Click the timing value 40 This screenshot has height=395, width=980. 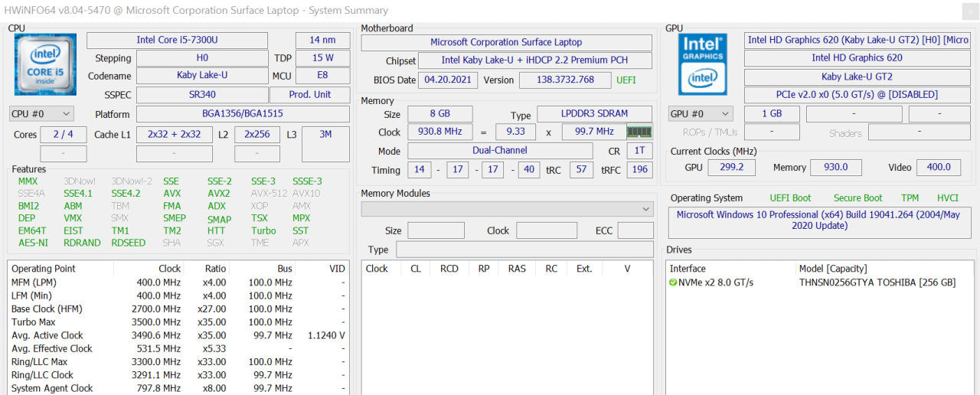pos(529,170)
